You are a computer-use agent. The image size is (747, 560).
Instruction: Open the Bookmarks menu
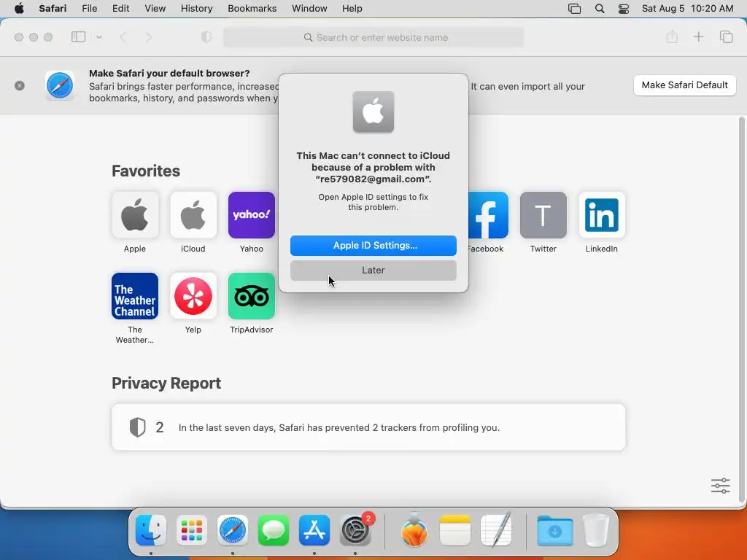[252, 8]
